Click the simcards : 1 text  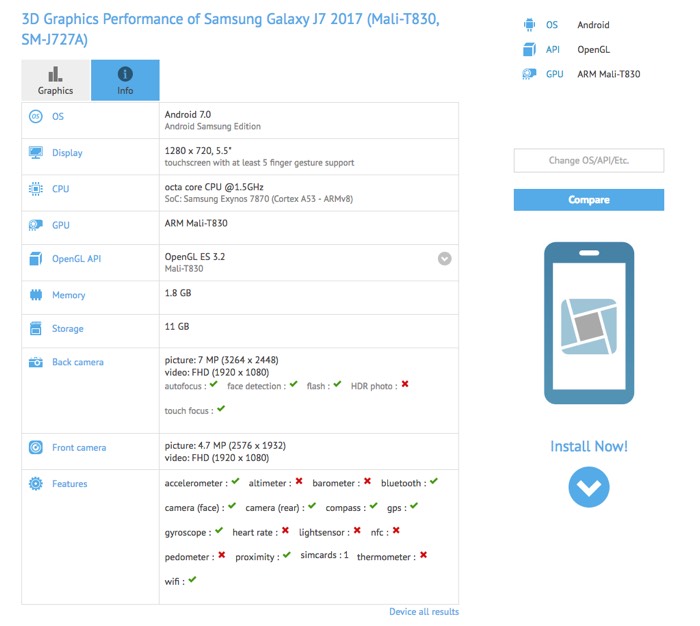coord(324,555)
